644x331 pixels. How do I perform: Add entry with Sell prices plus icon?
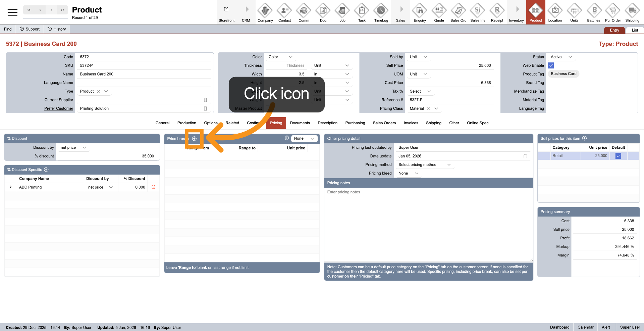coord(584,138)
